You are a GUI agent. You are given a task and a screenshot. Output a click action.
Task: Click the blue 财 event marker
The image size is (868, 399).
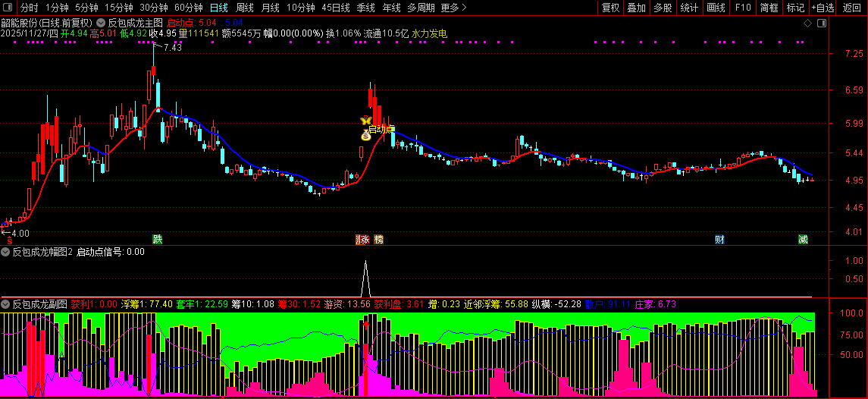[x=719, y=240]
